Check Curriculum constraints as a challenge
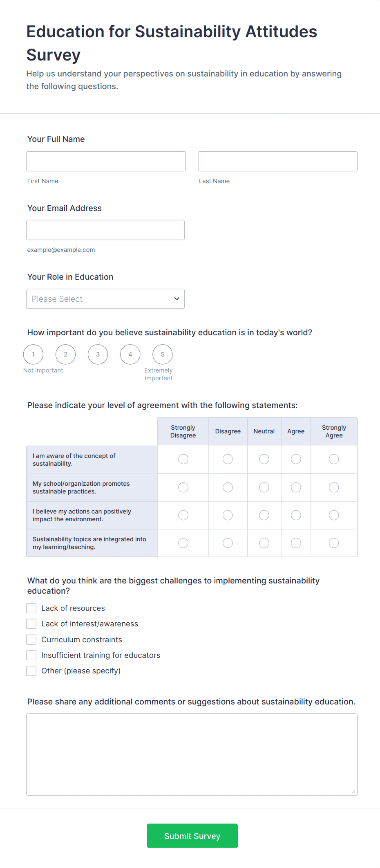Screen dimensions: 380x868 pos(31,639)
